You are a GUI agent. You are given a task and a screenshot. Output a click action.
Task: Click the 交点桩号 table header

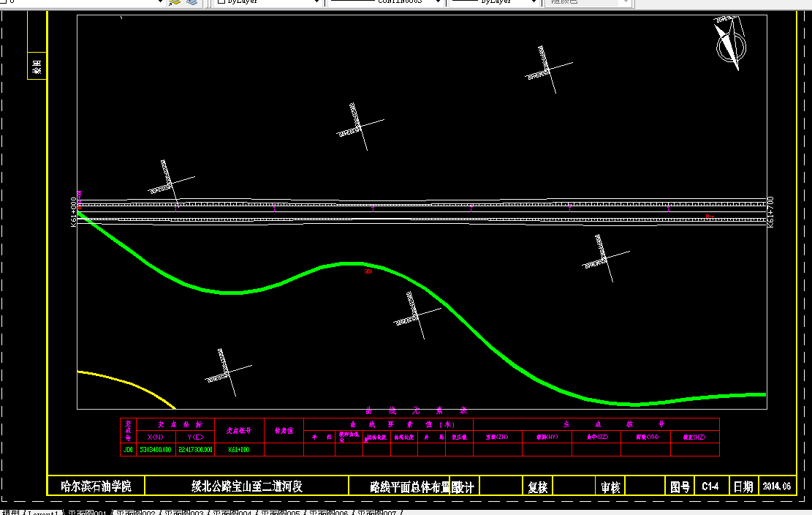coord(239,431)
